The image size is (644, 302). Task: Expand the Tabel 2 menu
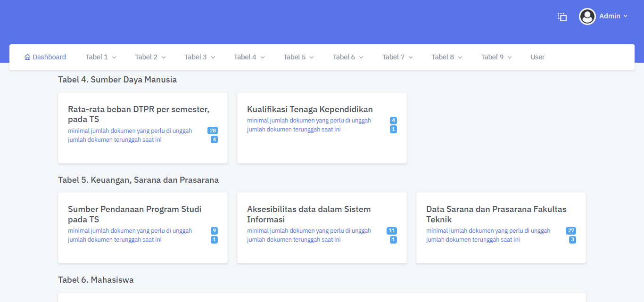click(x=150, y=57)
